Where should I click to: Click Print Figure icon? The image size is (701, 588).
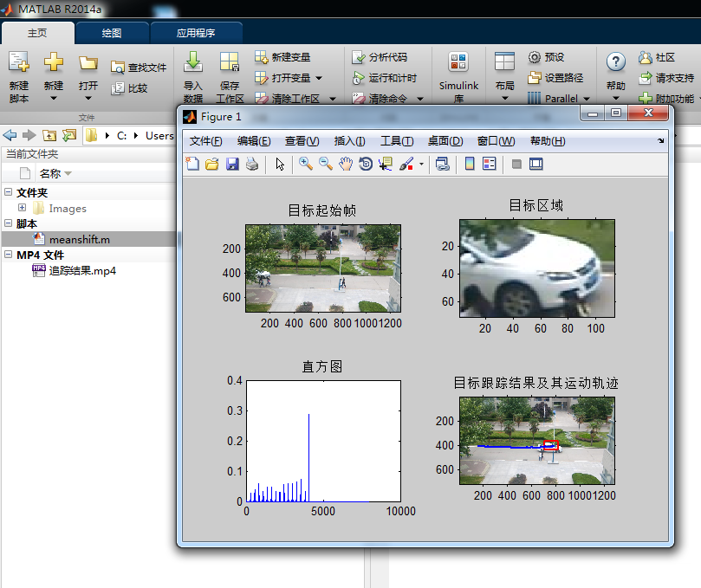tap(251, 164)
